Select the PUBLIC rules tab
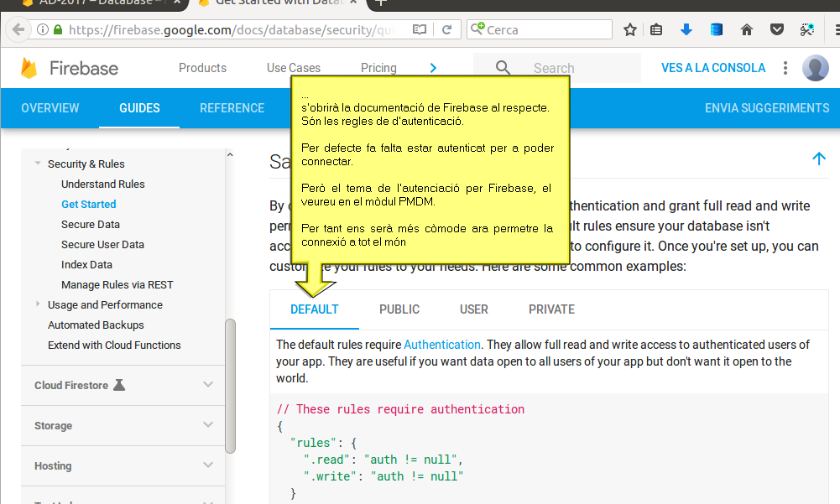 coord(399,309)
